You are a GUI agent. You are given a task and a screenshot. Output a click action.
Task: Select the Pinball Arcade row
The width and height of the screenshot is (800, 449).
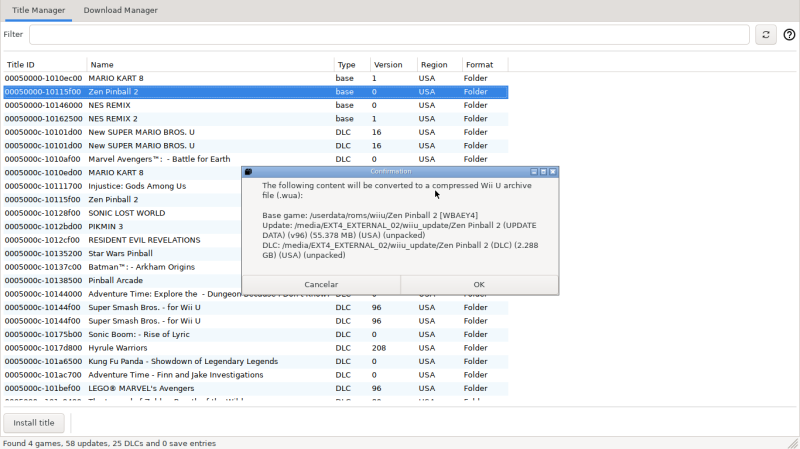click(122, 281)
